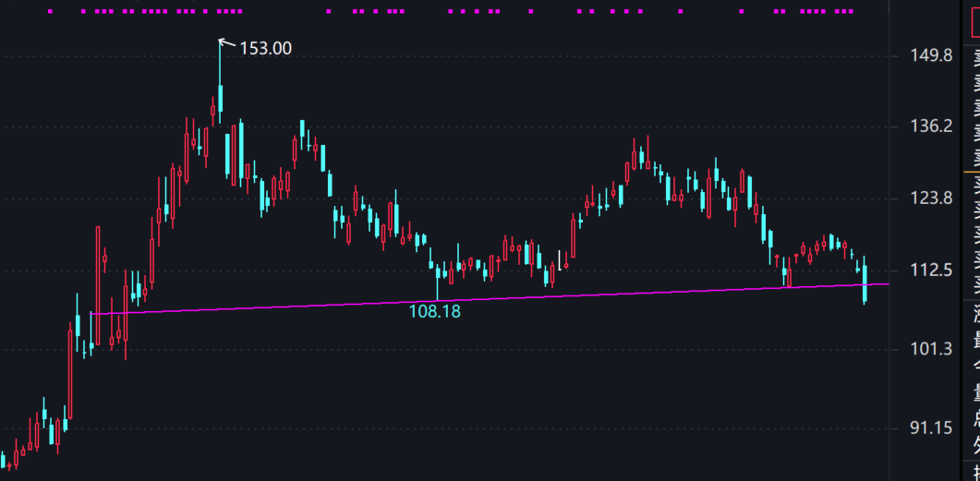Click the 153.00 high price annotation

(x=266, y=48)
